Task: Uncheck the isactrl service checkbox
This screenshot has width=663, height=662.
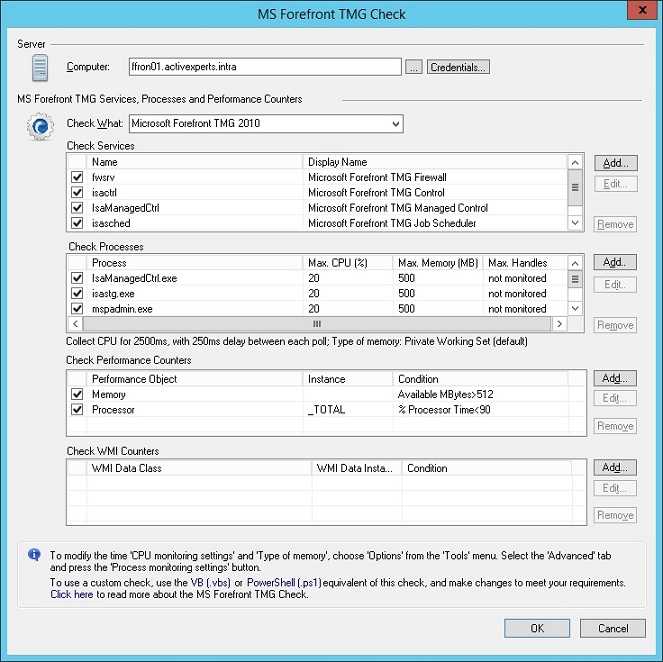Action: [x=77, y=192]
